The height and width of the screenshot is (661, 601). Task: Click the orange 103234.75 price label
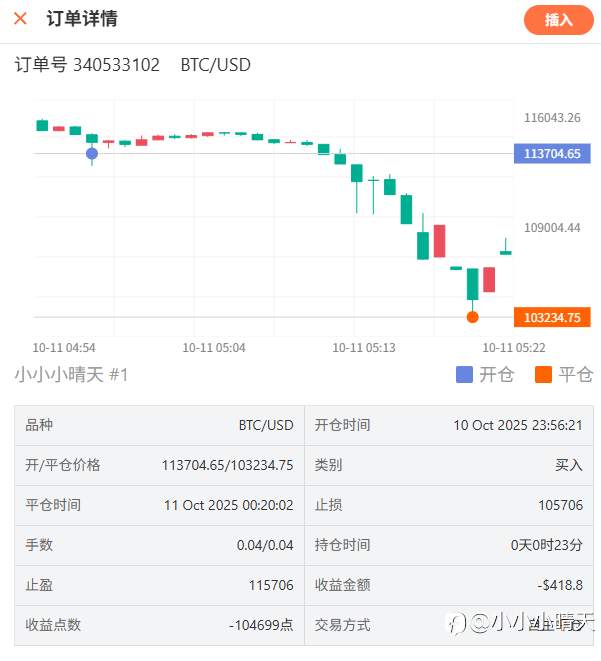click(551, 317)
